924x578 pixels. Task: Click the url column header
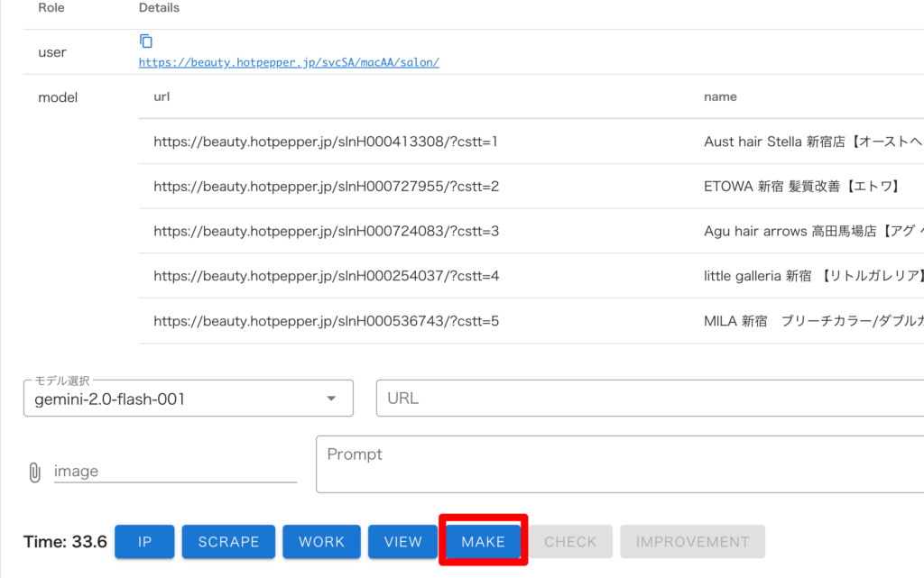(162, 96)
